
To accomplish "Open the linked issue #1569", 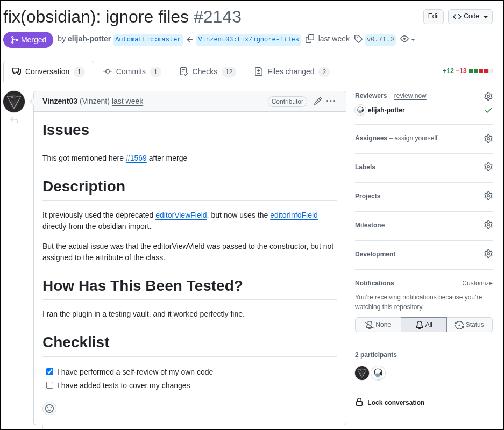I will [x=136, y=158].
